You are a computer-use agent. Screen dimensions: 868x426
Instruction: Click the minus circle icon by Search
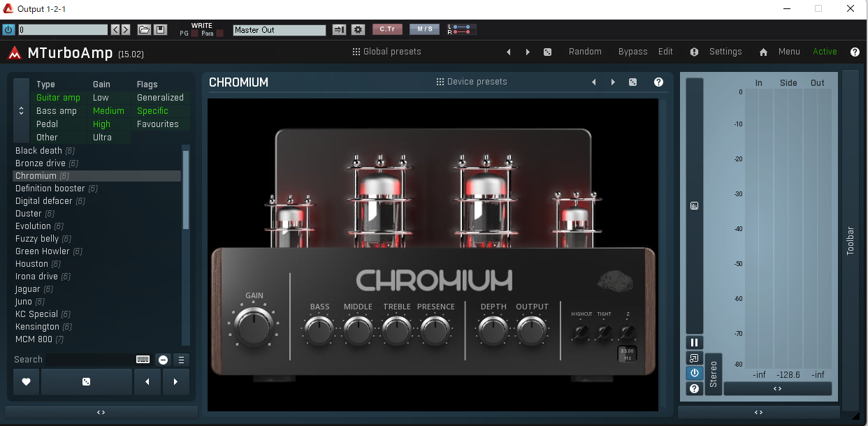click(163, 360)
